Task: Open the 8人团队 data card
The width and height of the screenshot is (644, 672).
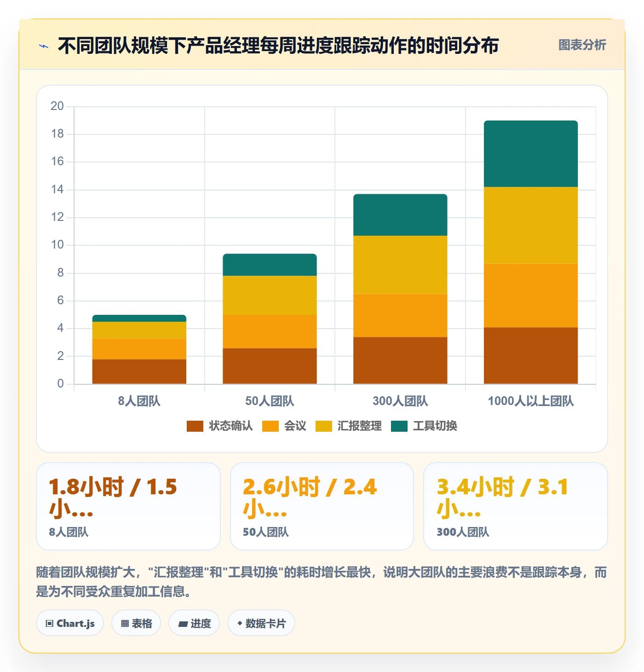Action: point(128,506)
